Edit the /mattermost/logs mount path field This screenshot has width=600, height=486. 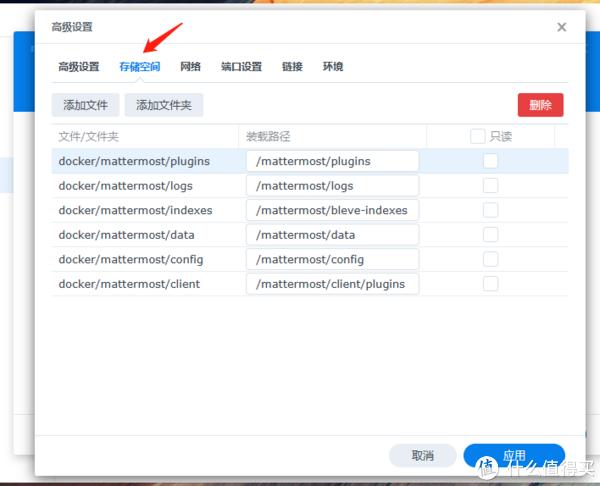coord(333,186)
